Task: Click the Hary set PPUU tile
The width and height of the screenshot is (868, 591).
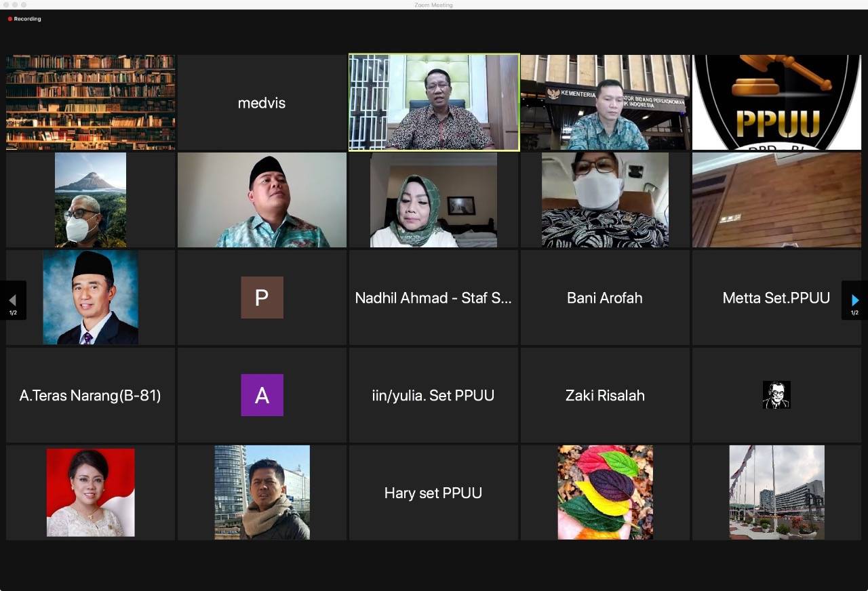Action: (433, 493)
